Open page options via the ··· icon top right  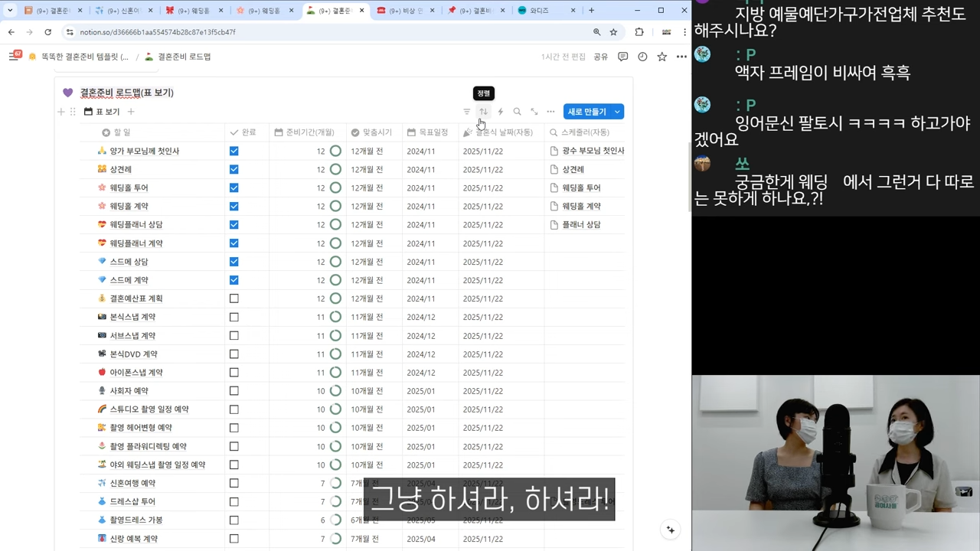(681, 56)
